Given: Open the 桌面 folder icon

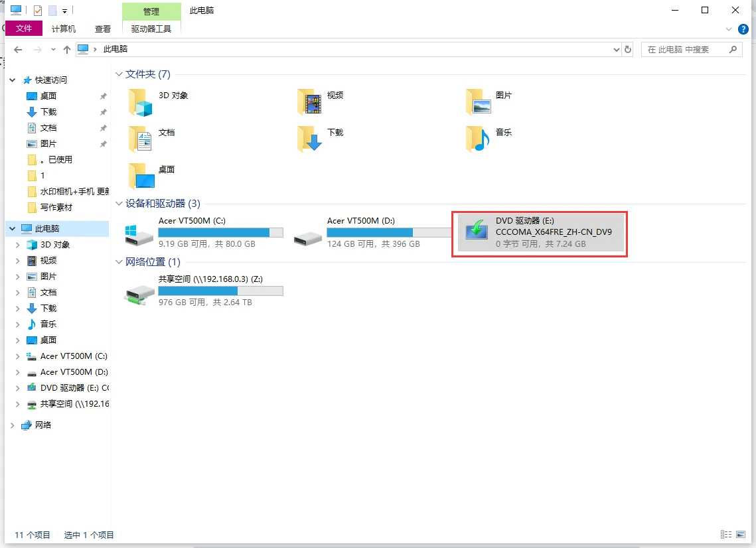Looking at the screenshot, I should pos(140,176).
